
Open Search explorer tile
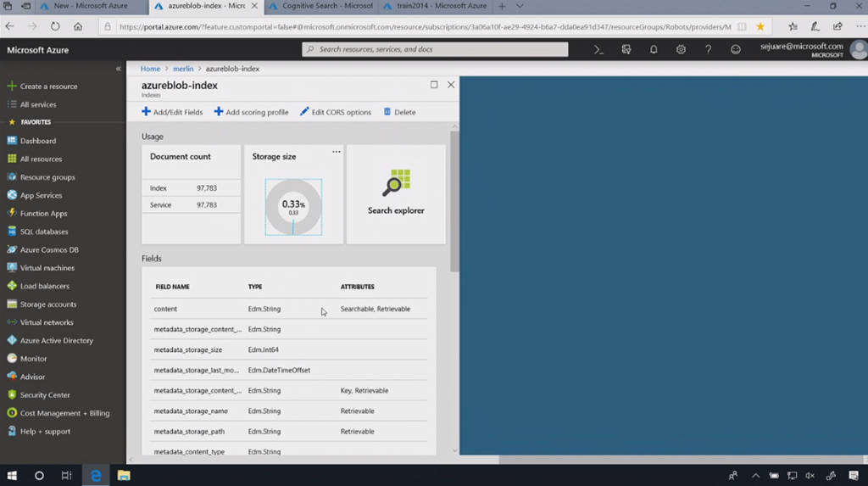[x=396, y=194]
